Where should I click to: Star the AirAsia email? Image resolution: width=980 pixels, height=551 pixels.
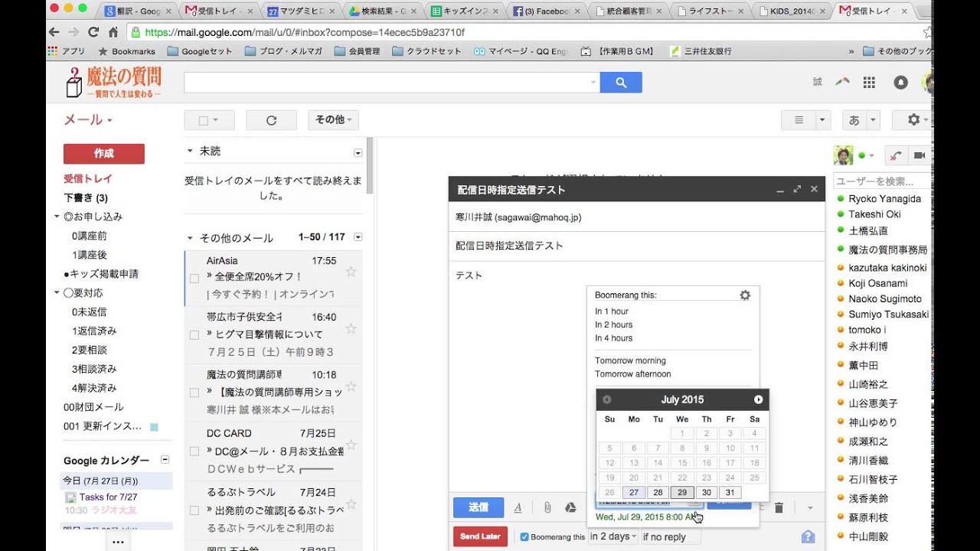pos(351,271)
